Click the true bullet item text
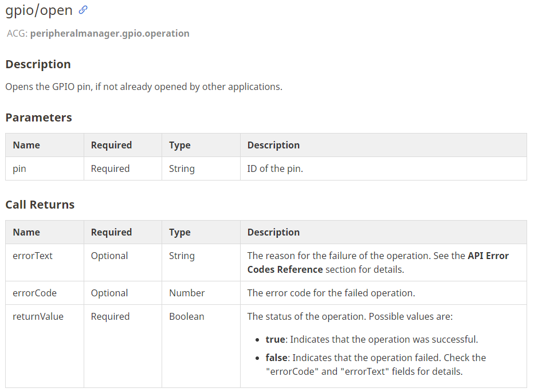Screen dimensions: 534x392 click(x=372, y=339)
